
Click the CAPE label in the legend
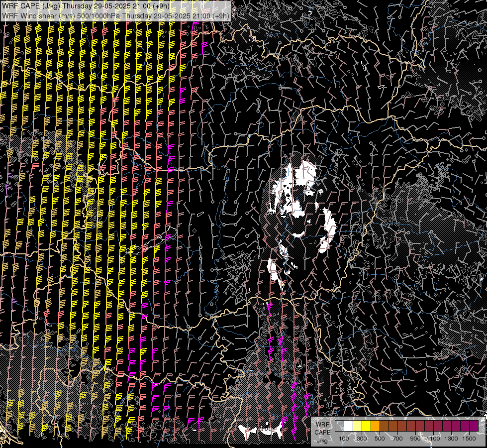(323, 433)
